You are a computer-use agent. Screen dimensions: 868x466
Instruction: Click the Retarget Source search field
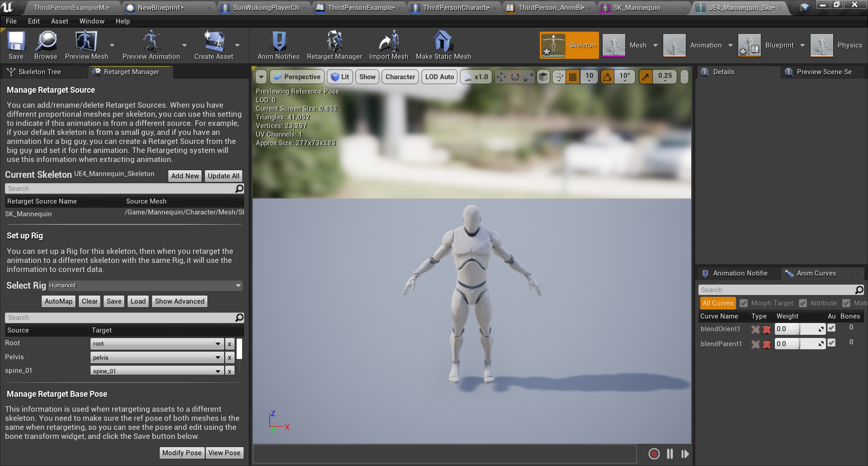[124, 189]
